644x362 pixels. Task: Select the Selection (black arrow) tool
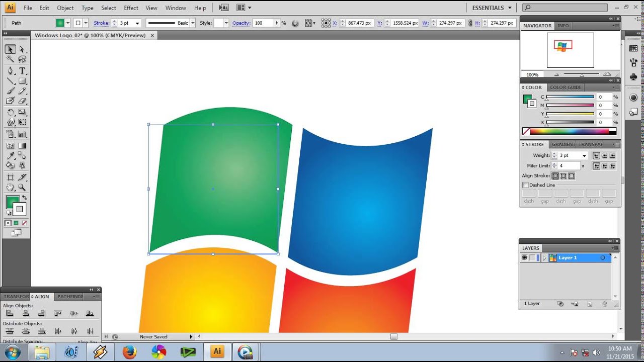pos(10,49)
